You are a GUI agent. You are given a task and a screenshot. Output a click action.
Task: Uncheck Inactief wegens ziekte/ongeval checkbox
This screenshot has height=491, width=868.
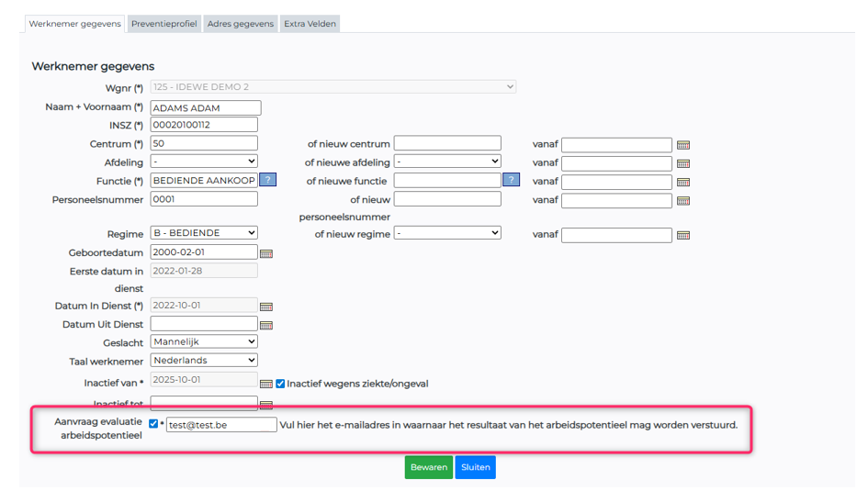(x=281, y=384)
